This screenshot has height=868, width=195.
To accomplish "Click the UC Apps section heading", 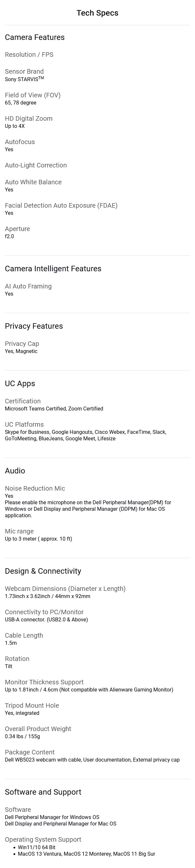I will pyautogui.click(x=20, y=384).
